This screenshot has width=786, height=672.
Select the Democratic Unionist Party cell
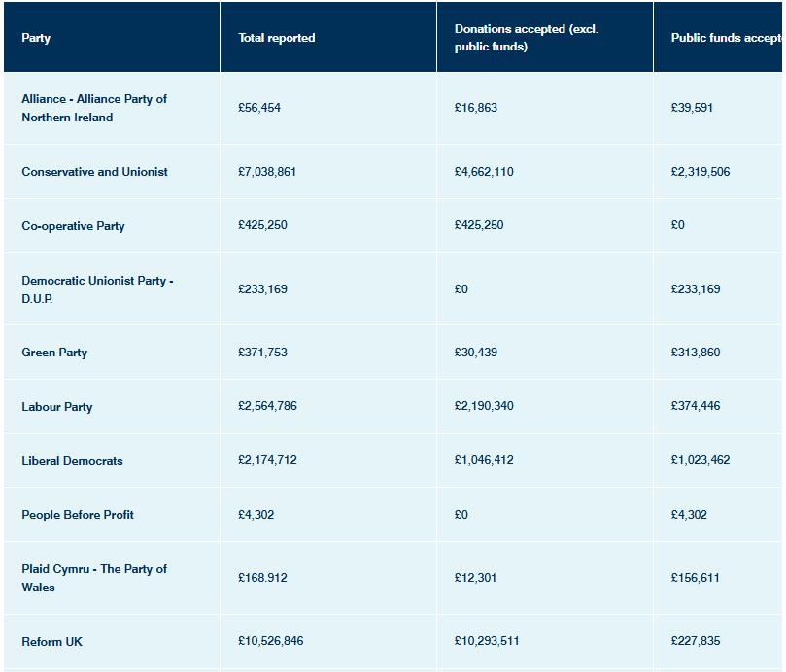(97, 289)
